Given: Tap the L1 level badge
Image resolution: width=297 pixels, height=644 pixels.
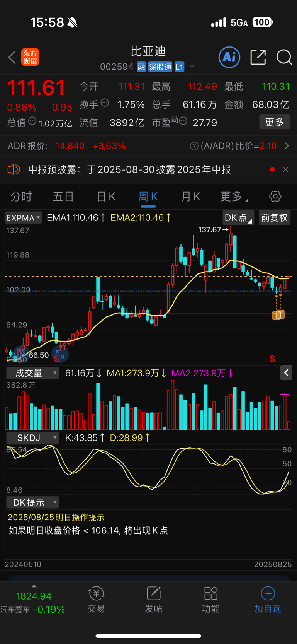Looking at the screenshot, I should [x=179, y=67].
